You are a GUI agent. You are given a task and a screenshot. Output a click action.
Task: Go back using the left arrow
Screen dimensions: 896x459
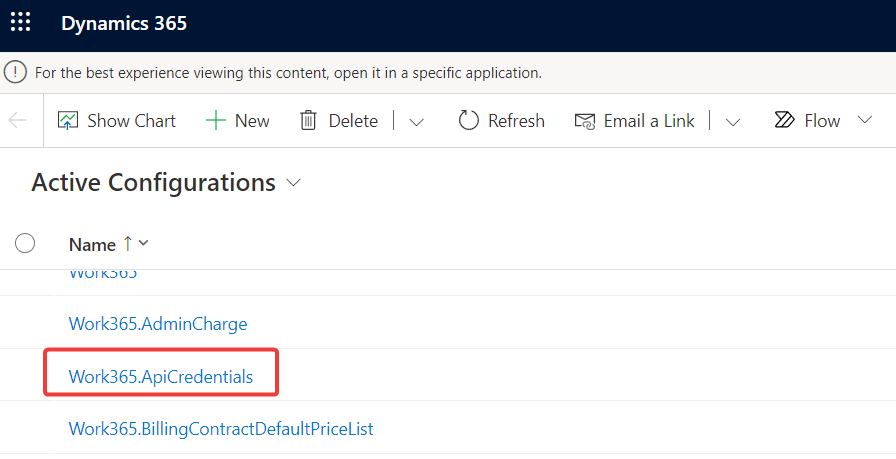(x=17, y=121)
